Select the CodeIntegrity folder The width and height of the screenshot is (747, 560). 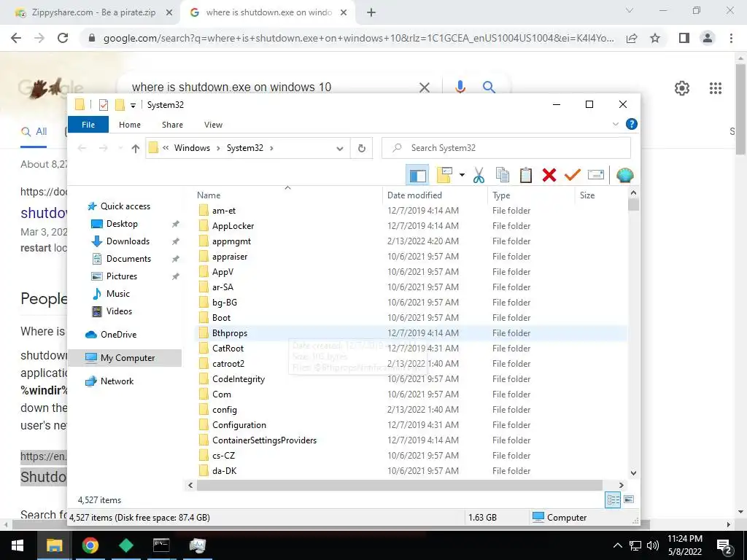(239, 379)
